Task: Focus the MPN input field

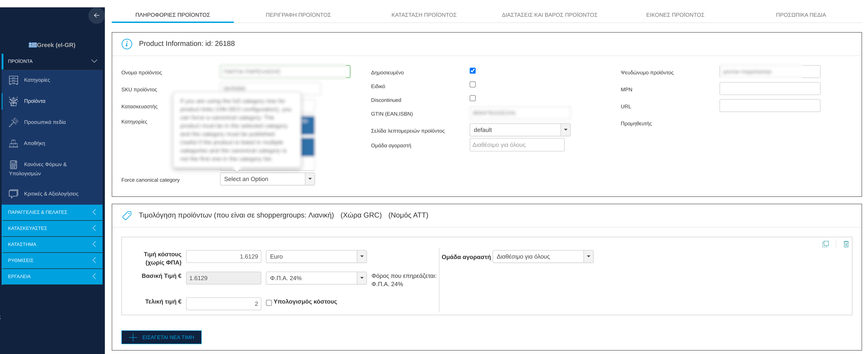Action: [770, 89]
